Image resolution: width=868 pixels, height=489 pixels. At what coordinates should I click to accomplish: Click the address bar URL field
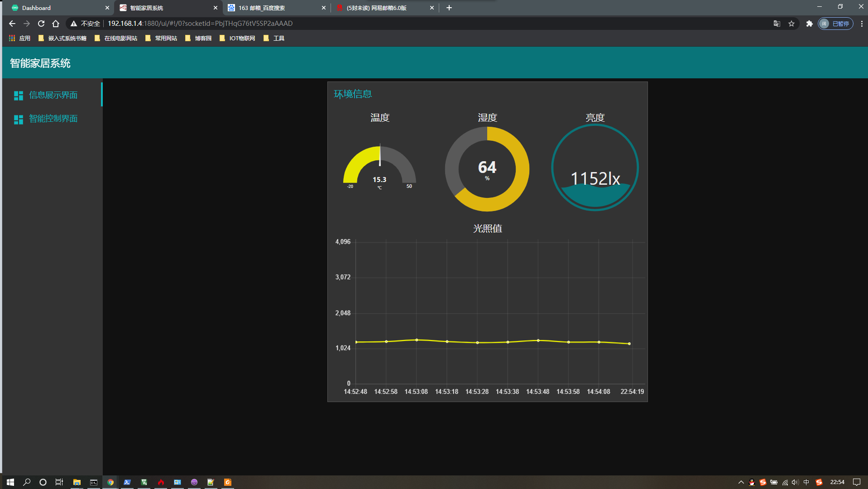(x=200, y=24)
